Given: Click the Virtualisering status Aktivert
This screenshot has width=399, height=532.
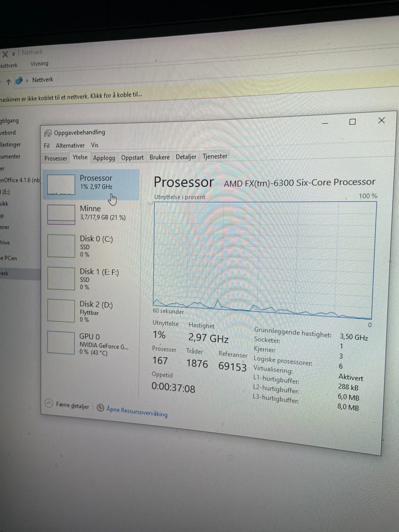Looking at the screenshot, I should (350, 377).
